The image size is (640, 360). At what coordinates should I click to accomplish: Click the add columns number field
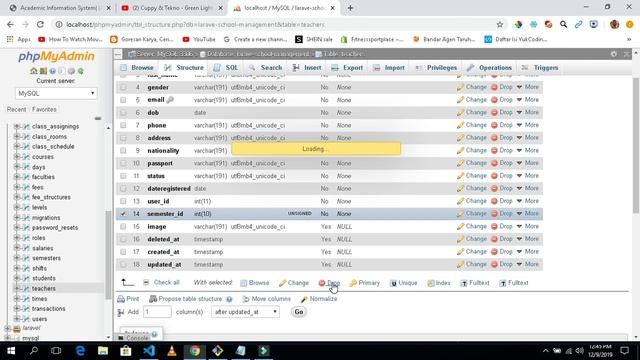[x=157, y=312]
